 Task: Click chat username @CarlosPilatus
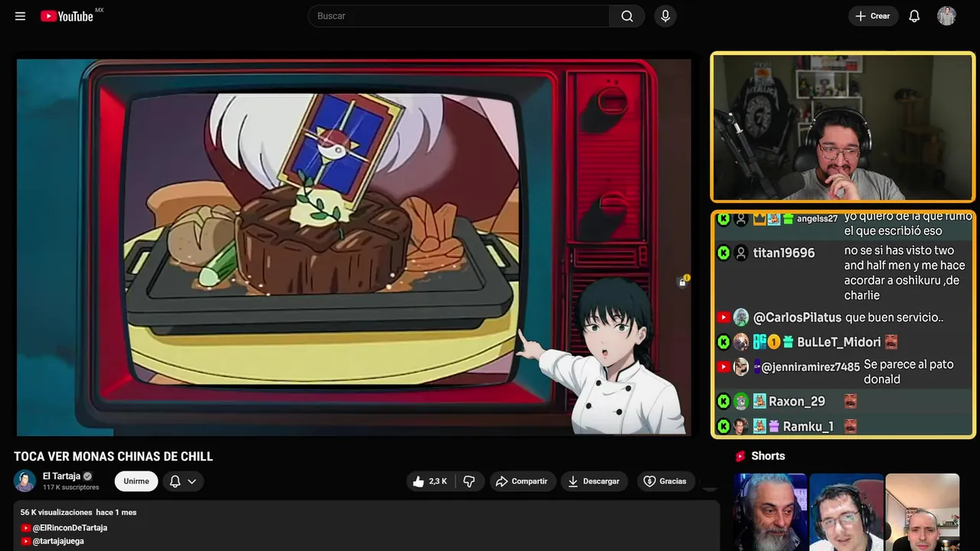(797, 318)
